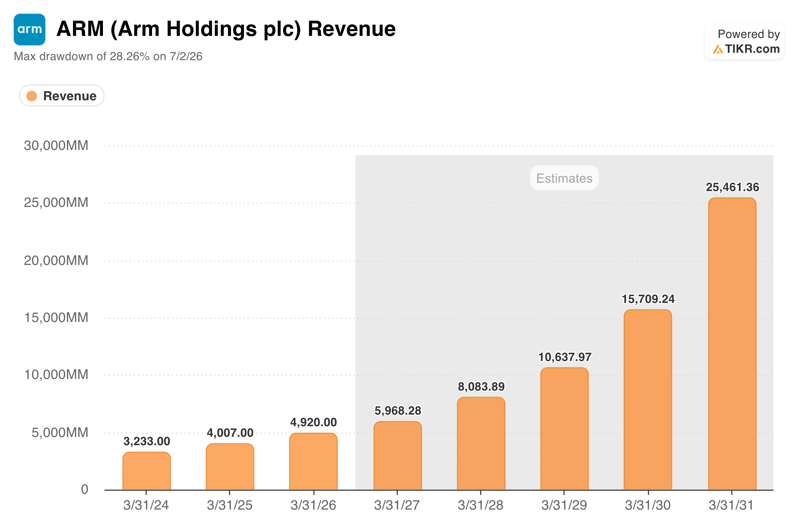This screenshot has width=798, height=532.
Task: Click the 10,637.97 data label
Action: (x=564, y=357)
